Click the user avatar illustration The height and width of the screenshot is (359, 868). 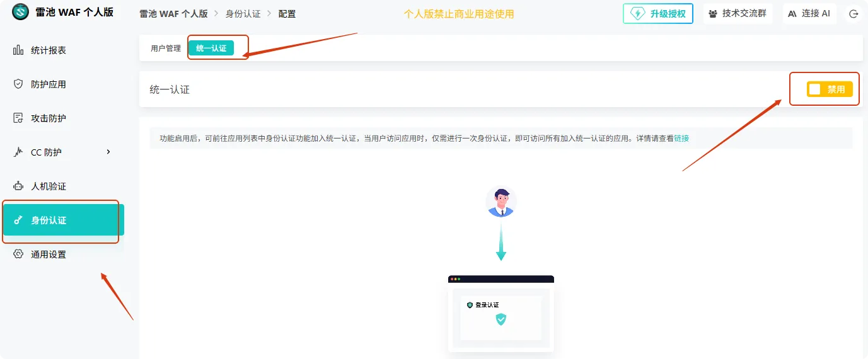pyautogui.click(x=501, y=202)
